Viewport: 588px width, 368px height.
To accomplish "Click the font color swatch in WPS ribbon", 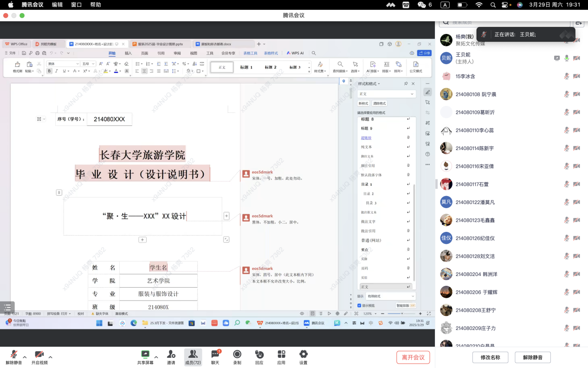I will coord(116,71).
